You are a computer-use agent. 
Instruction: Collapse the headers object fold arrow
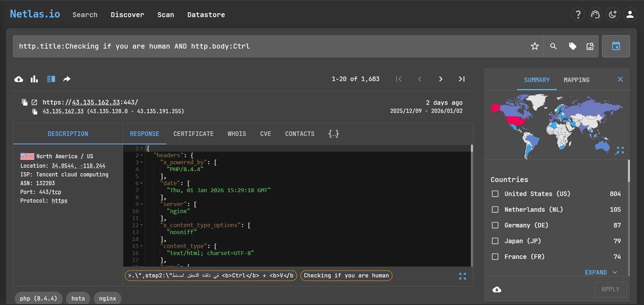pos(142,155)
